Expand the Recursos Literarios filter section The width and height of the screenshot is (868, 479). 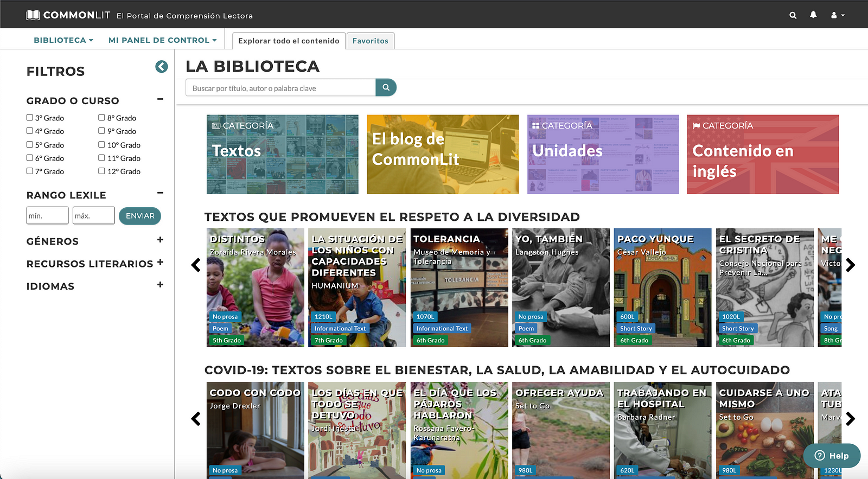click(160, 262)
